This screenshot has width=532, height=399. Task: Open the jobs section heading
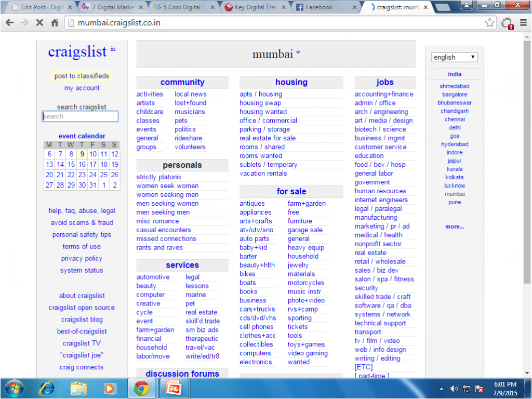385,82
